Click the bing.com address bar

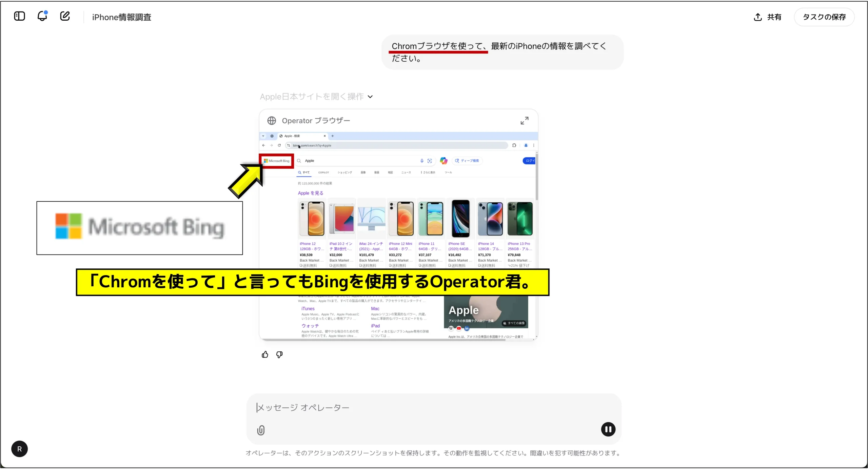click(x=397, y=145)
